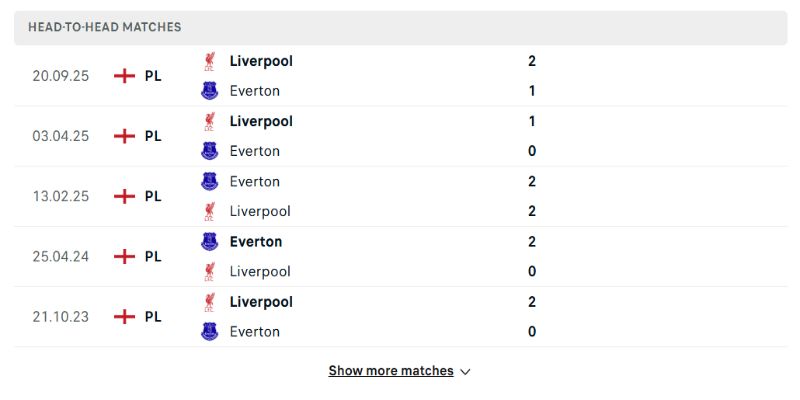Image resolution: width=800 pixels, height=400 pixels.
Task: Click Show more matches link text
Action: (x=391, y=371)
